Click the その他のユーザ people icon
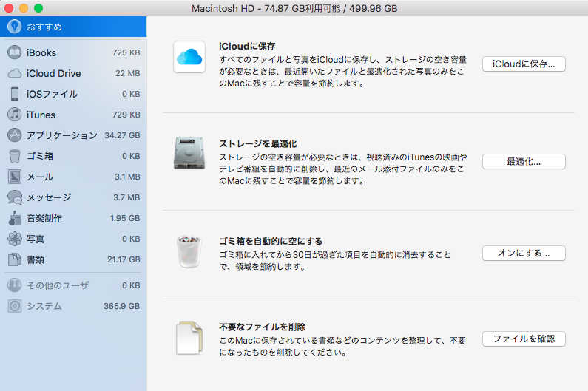The height and width of the screenshot is (391, 588). [x=15, y=285]
